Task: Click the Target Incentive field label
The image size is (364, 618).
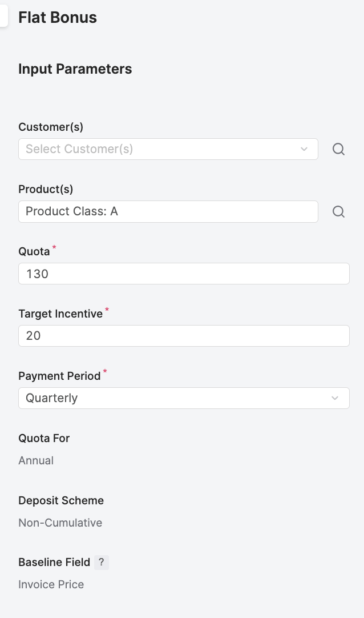Action: (x=60, y=314)
